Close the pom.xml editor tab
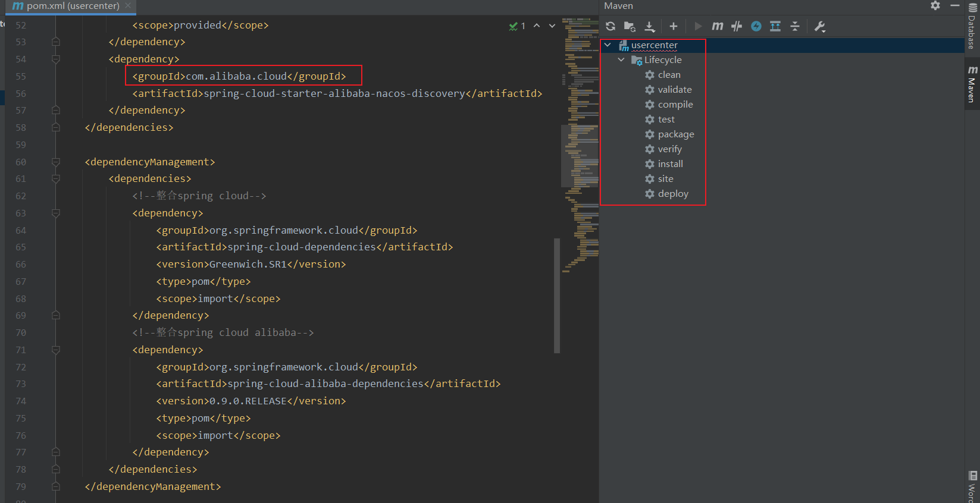Viewport: 980px width, 503px height. click(x=128, y=5)
